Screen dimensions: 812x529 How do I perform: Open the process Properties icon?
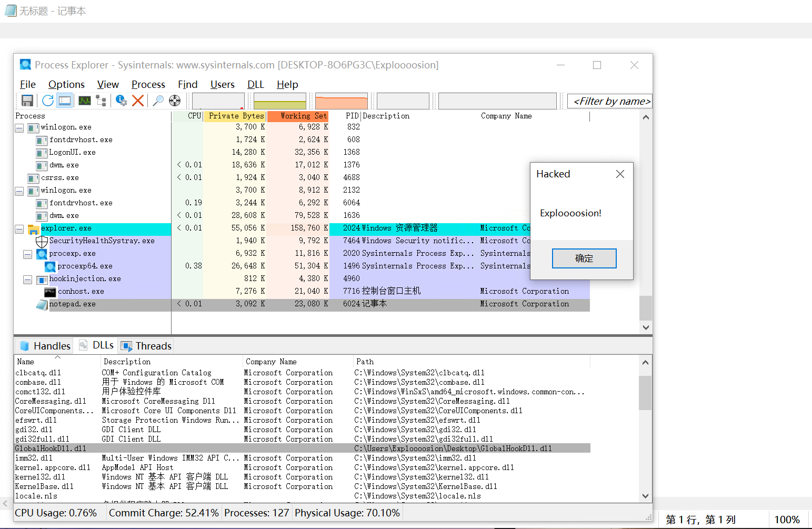point(121,101)
